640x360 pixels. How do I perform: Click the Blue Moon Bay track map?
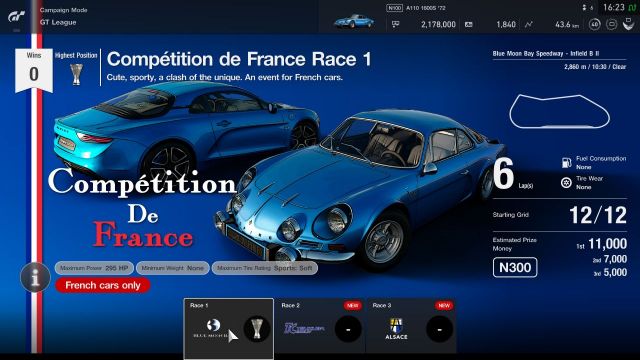559,111
